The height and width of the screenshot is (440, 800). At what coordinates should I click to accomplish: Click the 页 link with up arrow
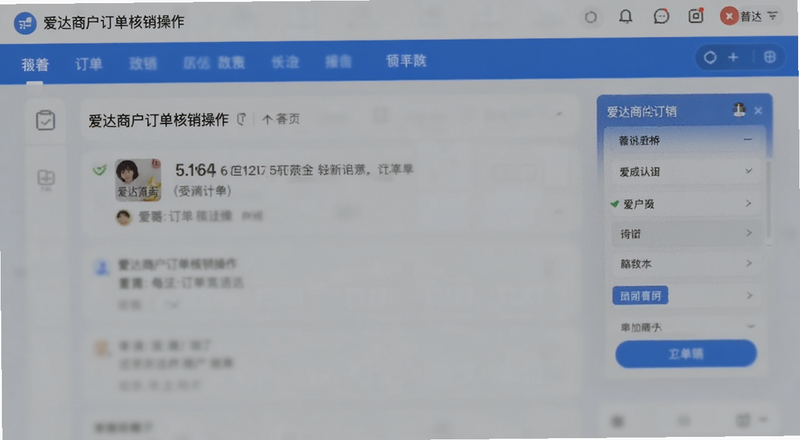tap(281, 119)
